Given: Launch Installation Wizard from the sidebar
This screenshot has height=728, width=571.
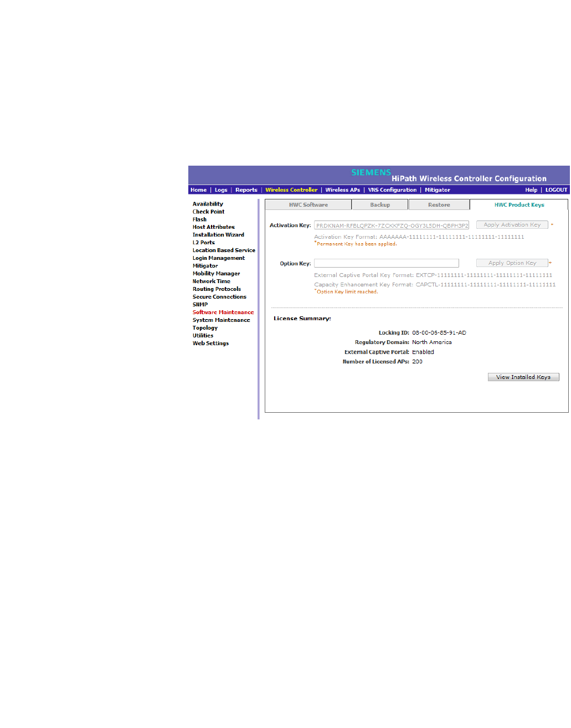Looking at the screenshot, I should tap(218, 235).
